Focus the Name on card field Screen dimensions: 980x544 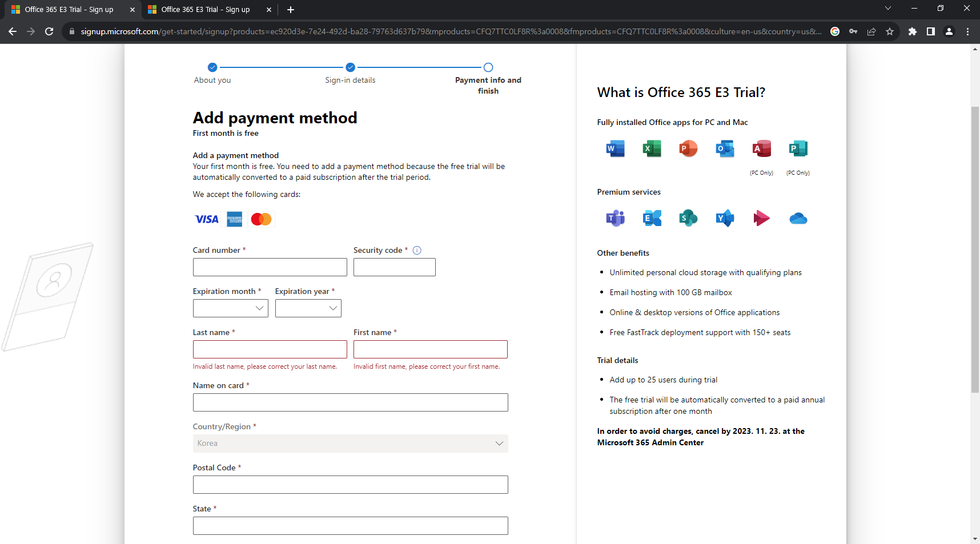click(351, 402)
